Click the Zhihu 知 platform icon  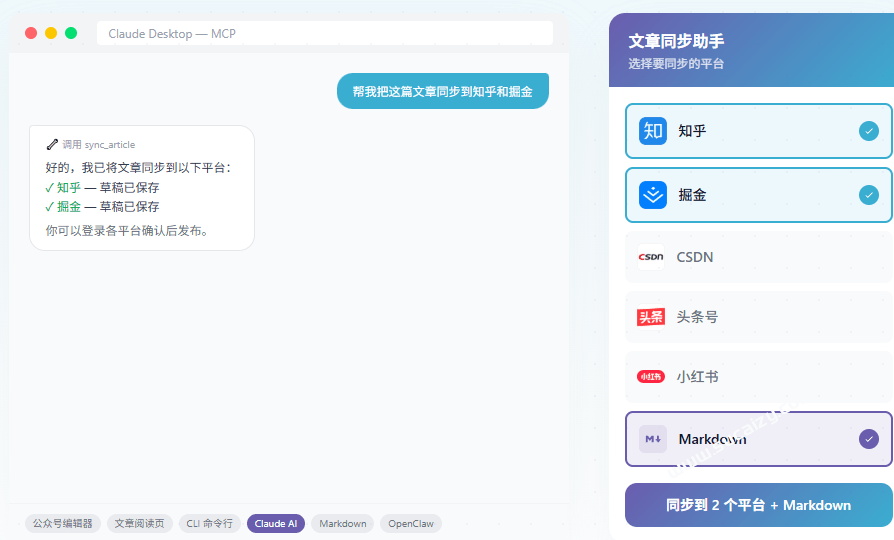[x=653, y=131]
